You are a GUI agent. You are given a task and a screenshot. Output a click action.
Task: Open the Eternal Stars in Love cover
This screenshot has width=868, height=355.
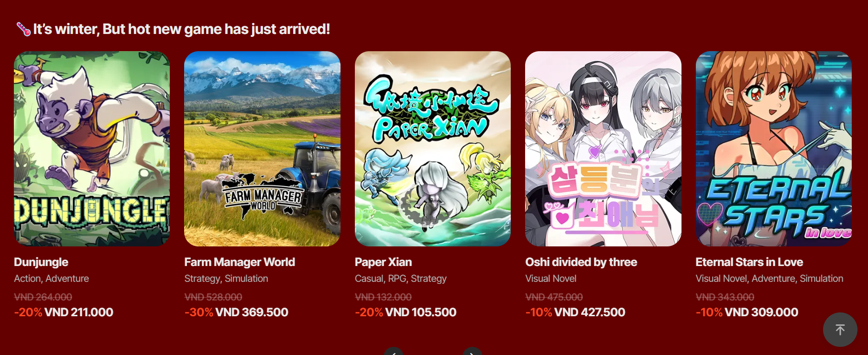(x=774, y=149)
